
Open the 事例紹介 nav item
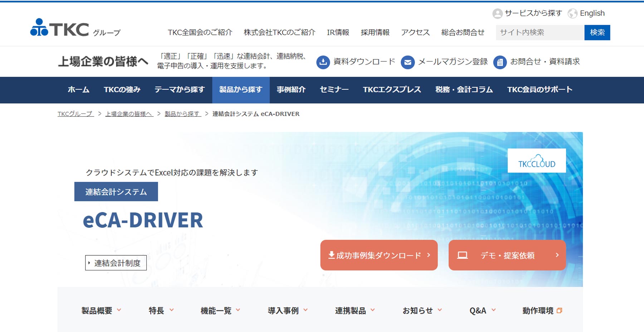pyautogui.click(x=291, y=90)
